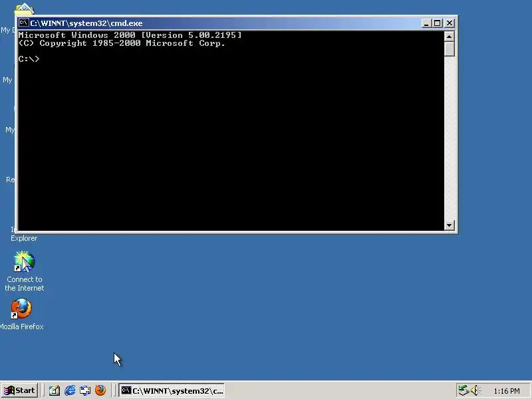Select the Connect to the Internet label
This screenshot has width=532, height=399.
[x=24, y=284]
